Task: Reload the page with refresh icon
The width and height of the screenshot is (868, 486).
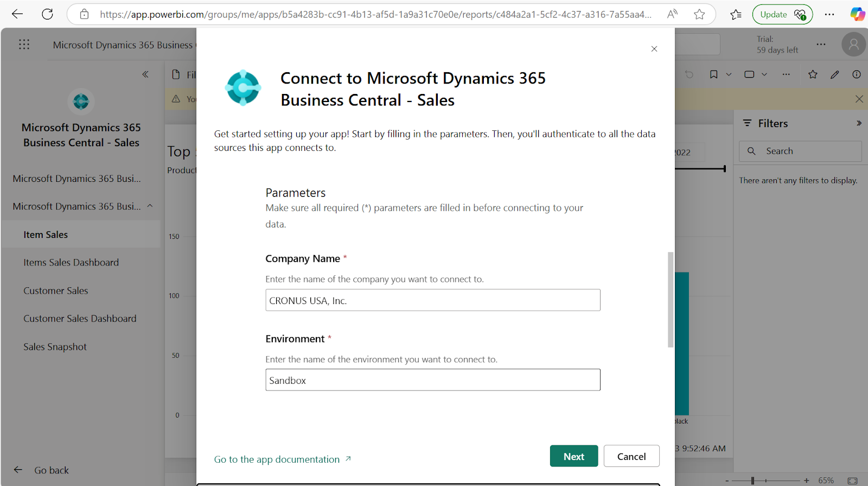Action: point(48,14)
